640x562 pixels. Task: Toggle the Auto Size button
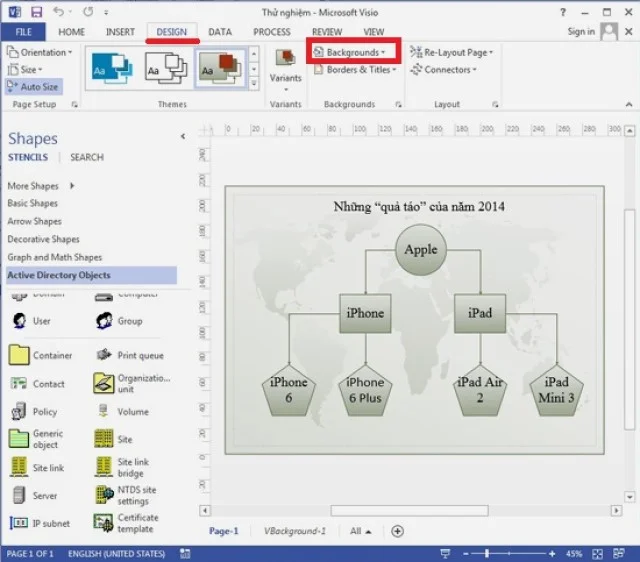click(x=34, y=87)
